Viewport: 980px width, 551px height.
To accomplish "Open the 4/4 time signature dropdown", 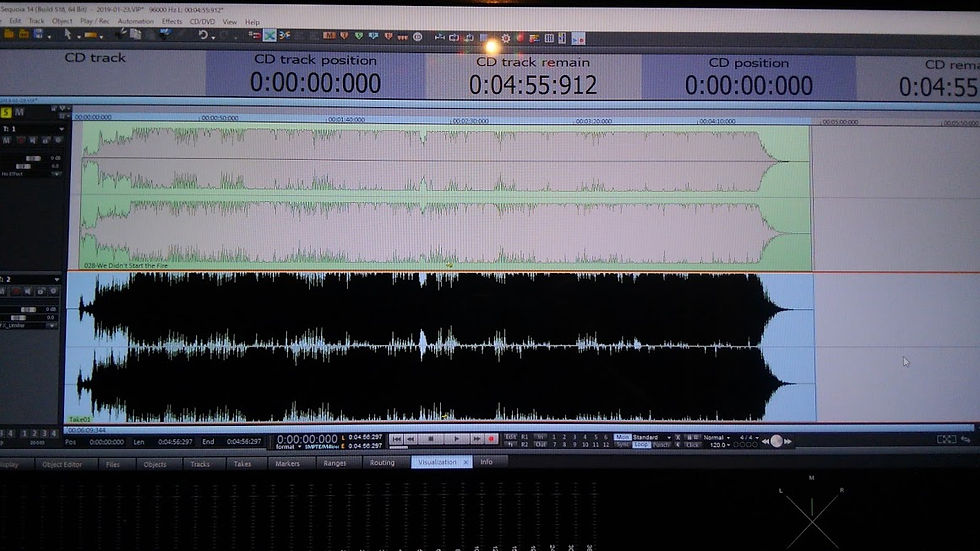I will [749, 437].
